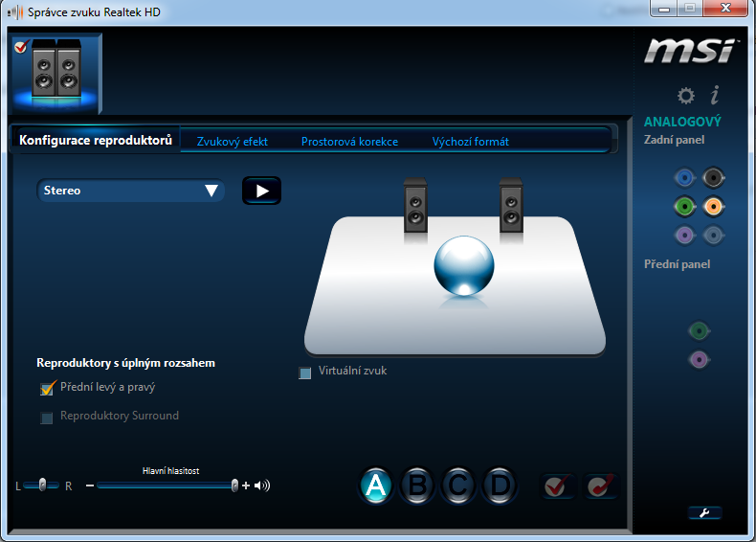Image resolution: width=756 pixels, height=542 pixels.
Task: Click the MSI logo
Action: (690, 51)
